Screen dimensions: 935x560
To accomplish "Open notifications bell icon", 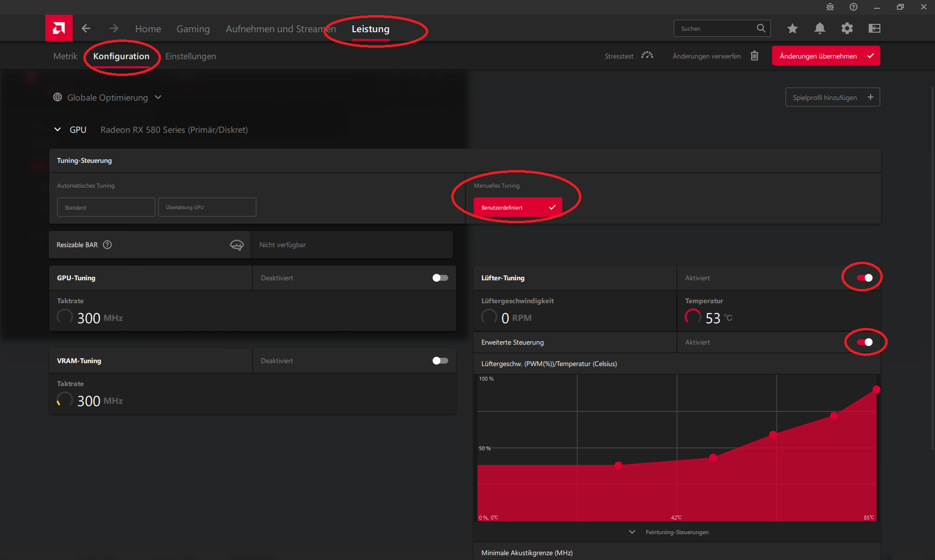I will [x=820, y=29].
